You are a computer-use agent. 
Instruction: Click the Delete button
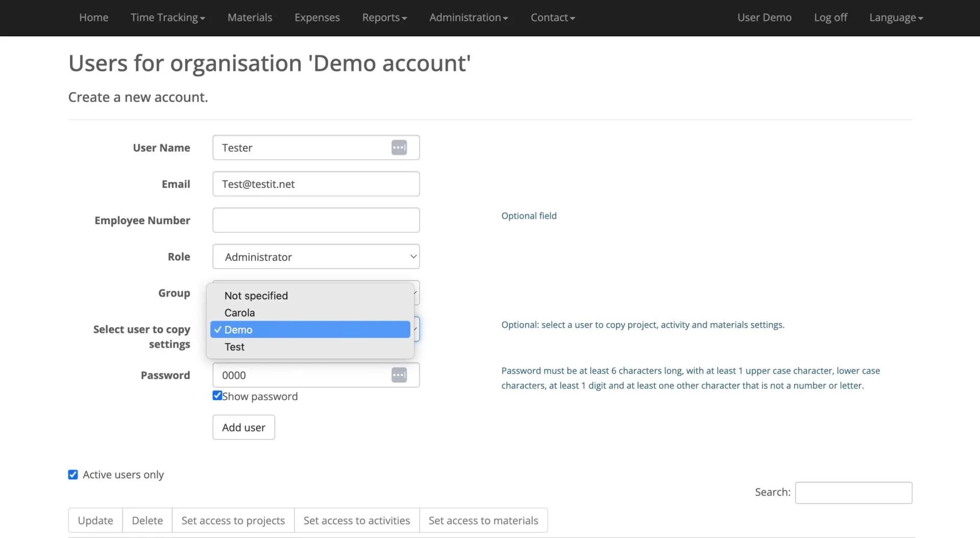(147, 521)
